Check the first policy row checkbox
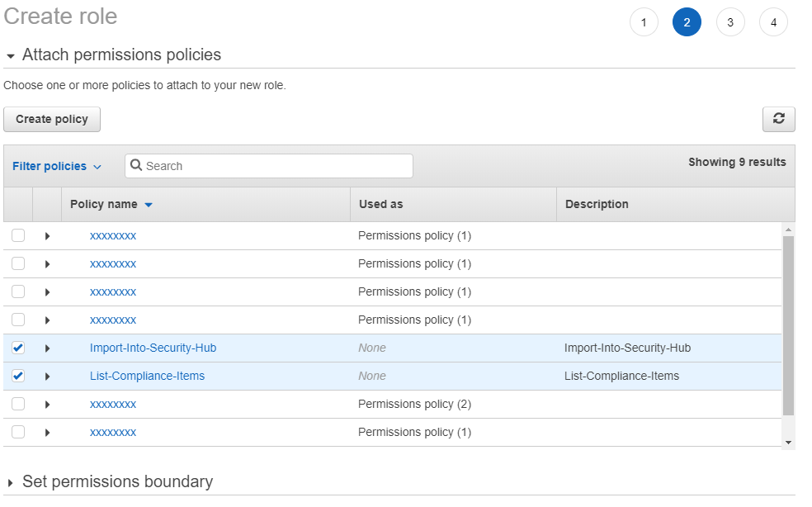The image size is (812, 507). pos(18,235)
